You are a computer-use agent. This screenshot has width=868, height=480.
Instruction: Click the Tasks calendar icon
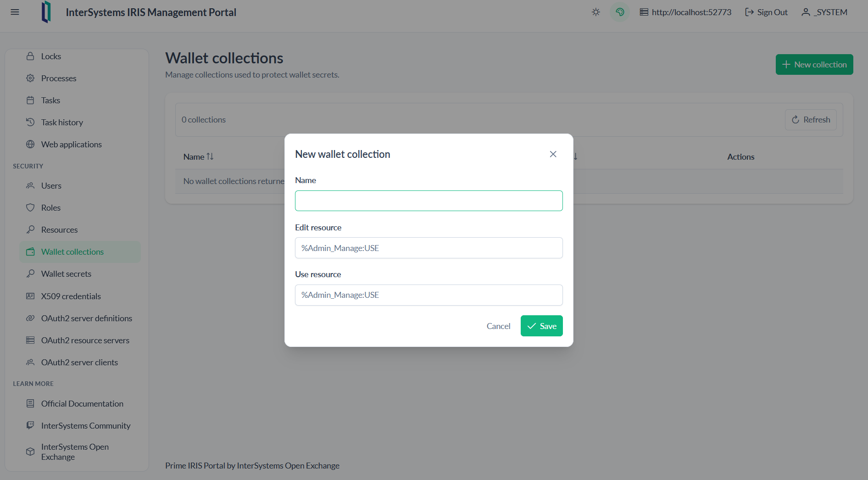click(x=30, y=100)
